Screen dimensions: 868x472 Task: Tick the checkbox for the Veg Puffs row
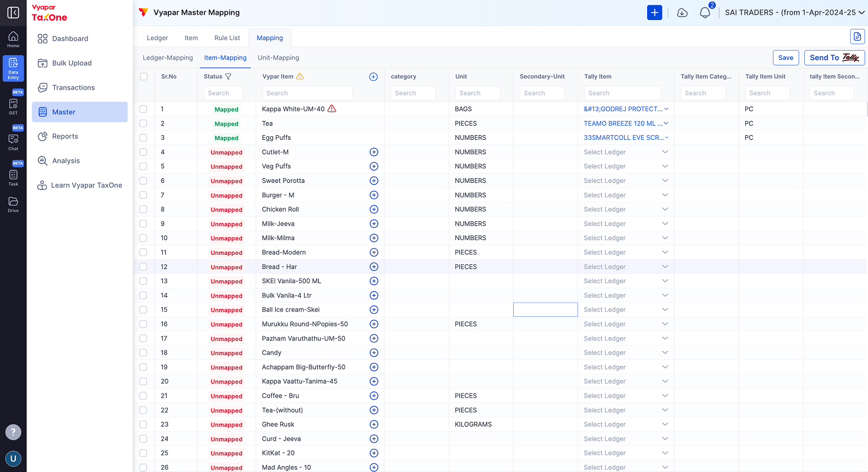(143, 166)
